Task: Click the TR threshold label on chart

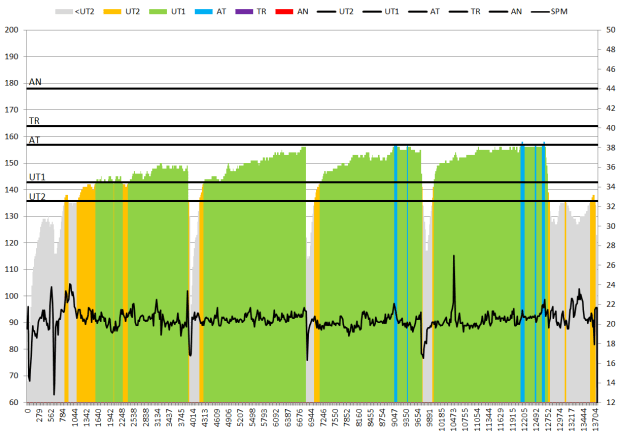Action: pos(34,120)
